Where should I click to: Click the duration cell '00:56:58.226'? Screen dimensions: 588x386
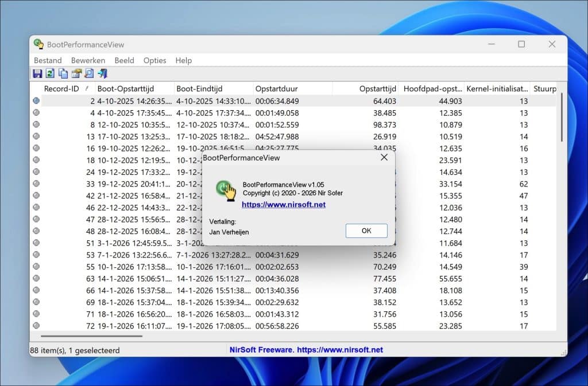point(277,326)
